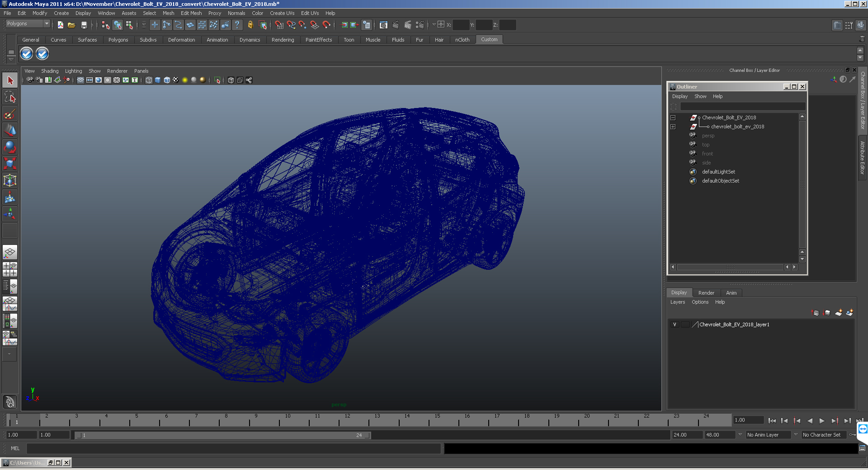Go to start of playback range
This screenshot has height=470, width=868.
click(x=772, y=421)
